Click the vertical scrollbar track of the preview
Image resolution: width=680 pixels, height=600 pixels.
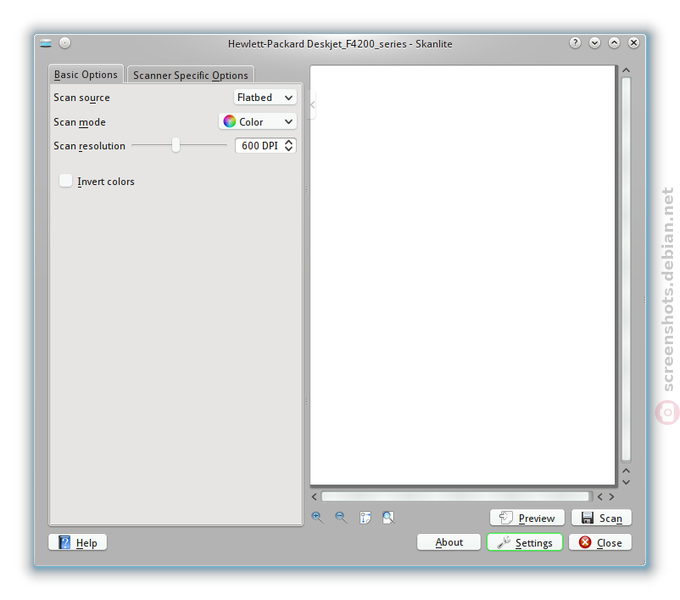pos(626,269)
